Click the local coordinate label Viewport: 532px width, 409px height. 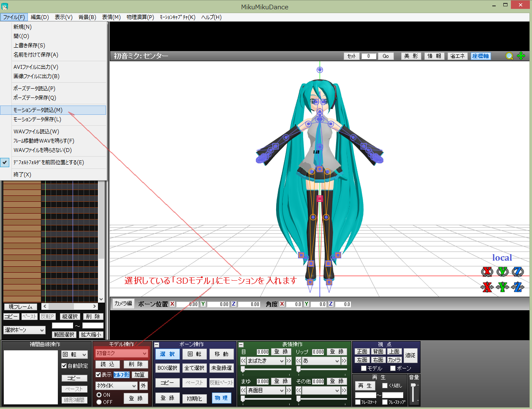(x=502, y=257)
